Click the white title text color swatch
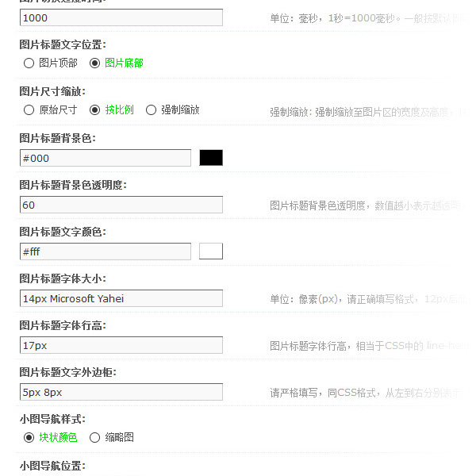Screen dimensions: 476x476 point(211,251)
